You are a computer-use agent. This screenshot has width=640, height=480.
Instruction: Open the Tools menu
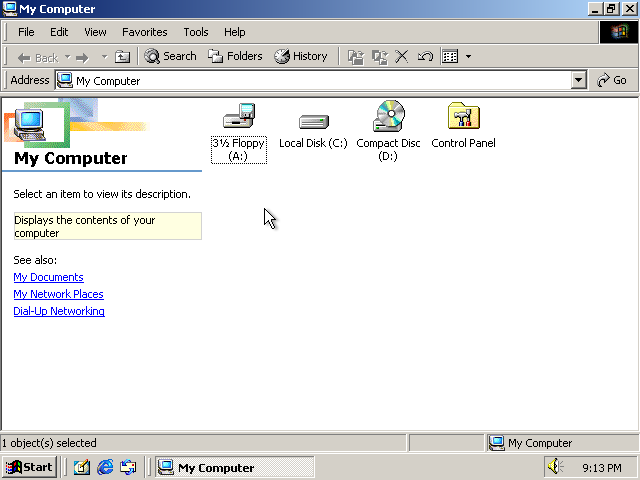pyautogui.click(x=196, y=32)
